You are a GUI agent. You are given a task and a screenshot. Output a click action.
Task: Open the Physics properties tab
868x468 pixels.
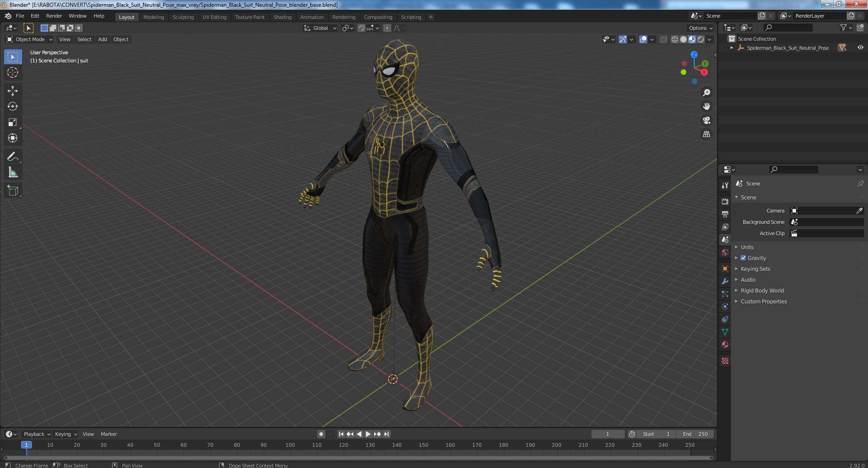click(725, 307)
